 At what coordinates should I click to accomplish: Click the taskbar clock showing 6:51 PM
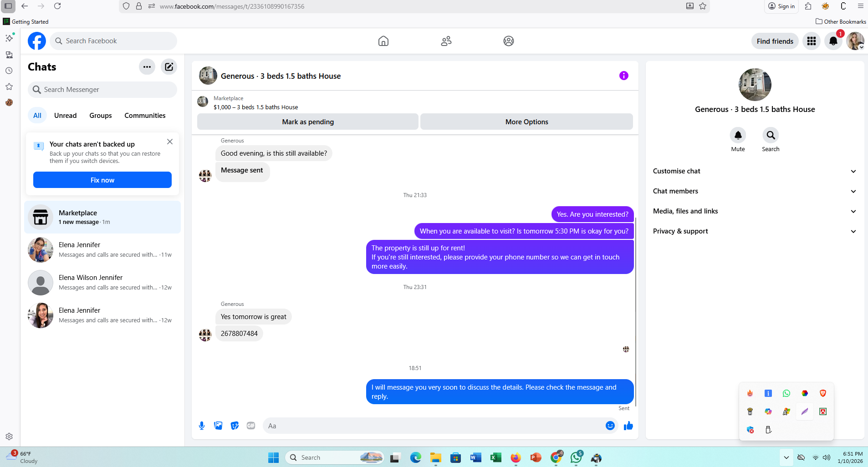[850, 457]
